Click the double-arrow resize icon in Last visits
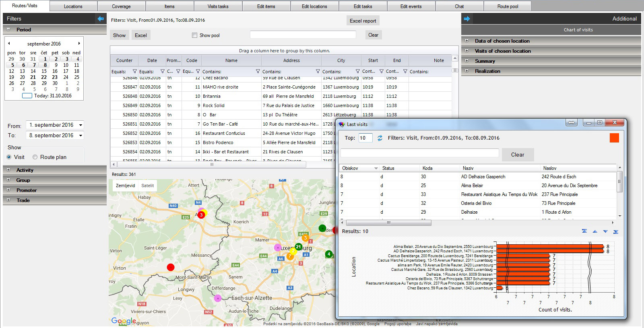The width and height of the screenshot is (644, 328). [571, 123]
